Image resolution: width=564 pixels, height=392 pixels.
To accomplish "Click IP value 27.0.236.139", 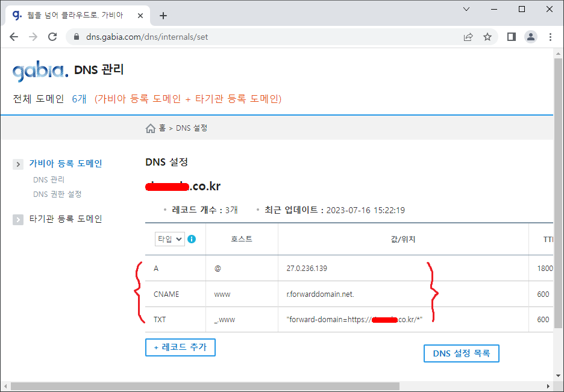I will [307, 269].
